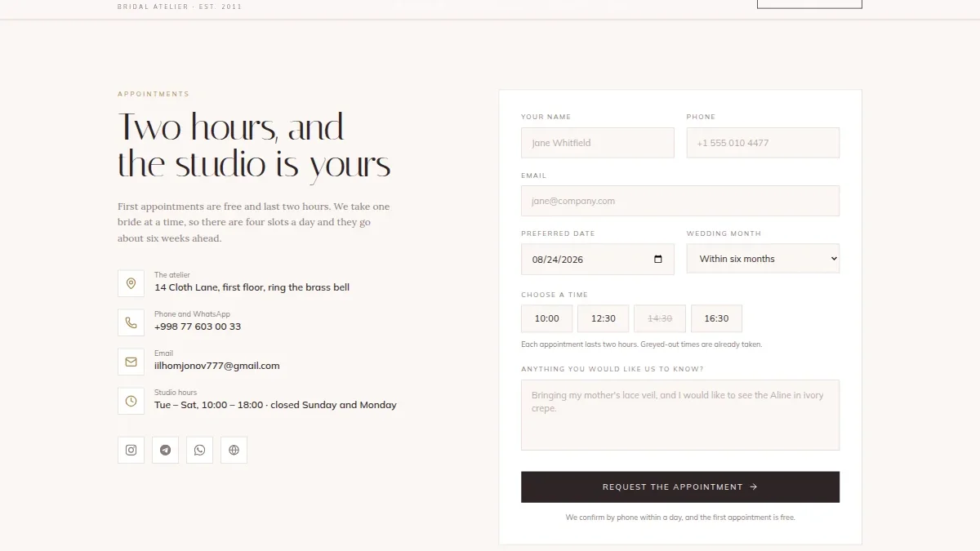This screenshot has width=980, height=551.
Task: Click the phone handset icon
Action: [x=131, y=322]
